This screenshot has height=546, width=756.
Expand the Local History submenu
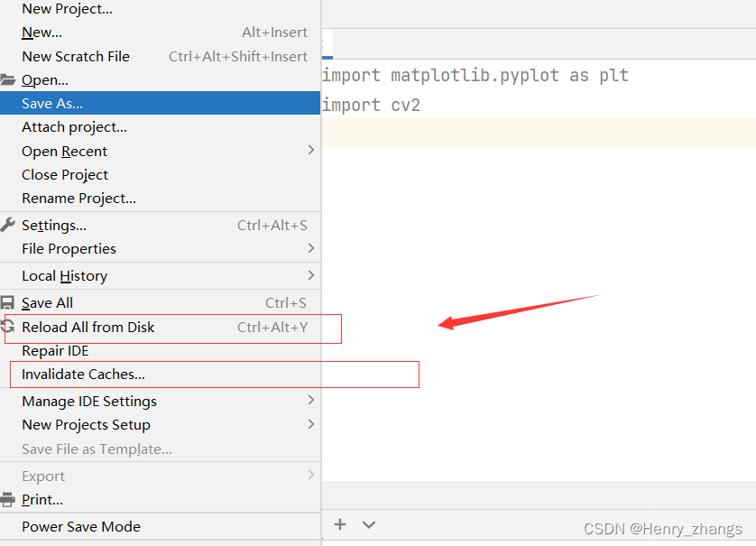pyautogui.click(x=310, y=275)
